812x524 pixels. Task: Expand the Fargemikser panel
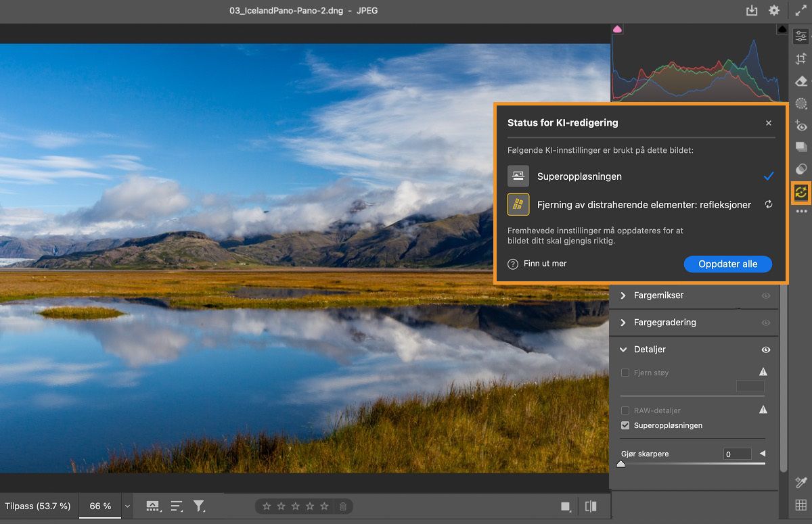pyautogui.click(x=623, y=295)
